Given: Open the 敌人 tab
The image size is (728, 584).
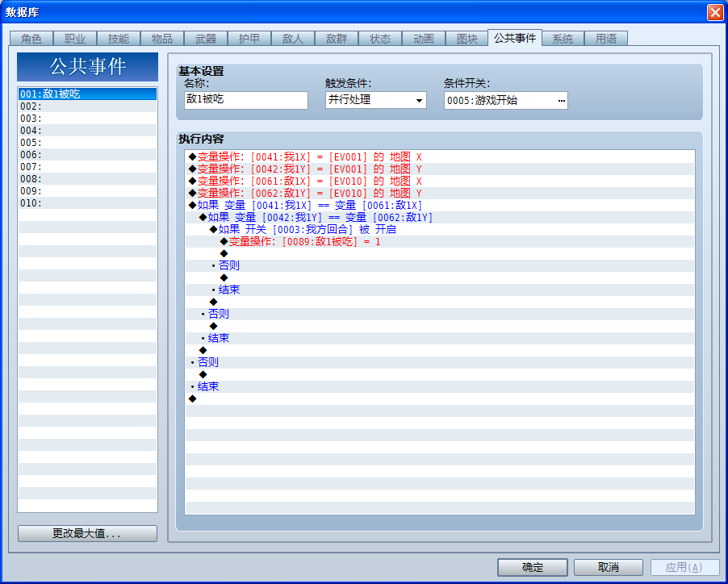Looking at the screenshot, I should (293, 39).
